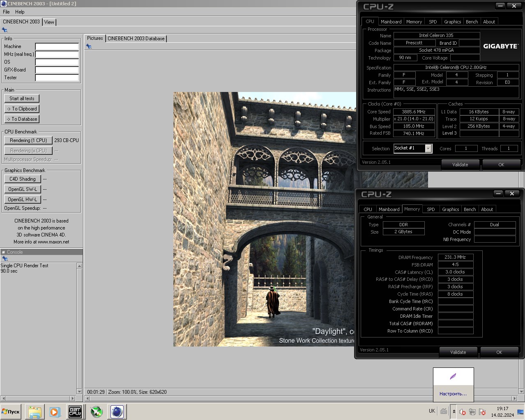
Task: Open Mainboard tab in top CPU-Z window
Action: pos(391,22)
